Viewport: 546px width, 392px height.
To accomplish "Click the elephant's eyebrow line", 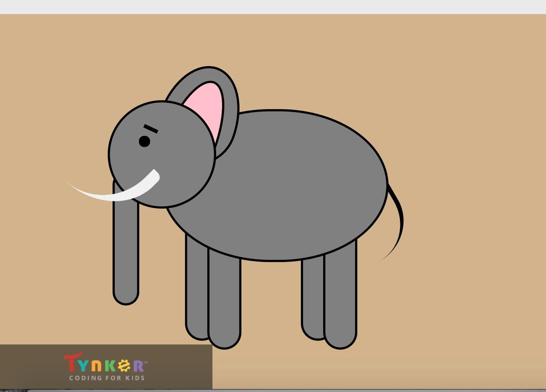I will (x=151, y=129).
